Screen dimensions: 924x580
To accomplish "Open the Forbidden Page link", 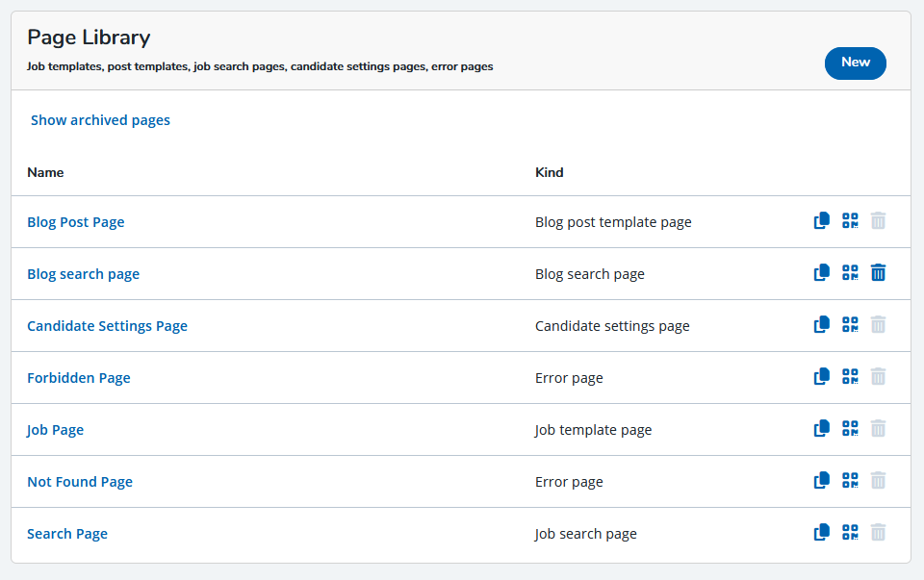I will [78, 377].
